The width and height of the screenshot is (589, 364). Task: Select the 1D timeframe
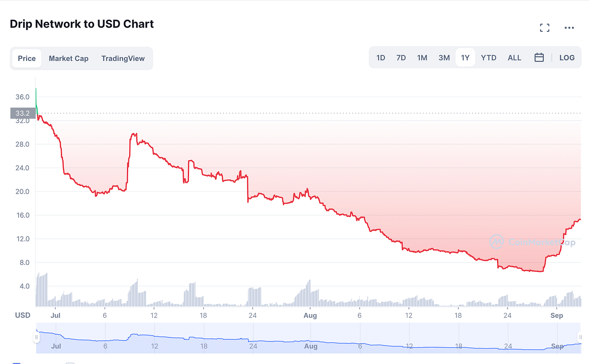(x=381, y=57)
